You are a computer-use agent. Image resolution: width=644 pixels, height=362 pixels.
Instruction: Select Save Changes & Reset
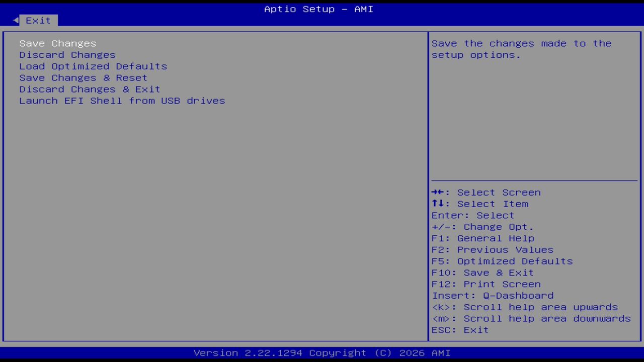83,77
